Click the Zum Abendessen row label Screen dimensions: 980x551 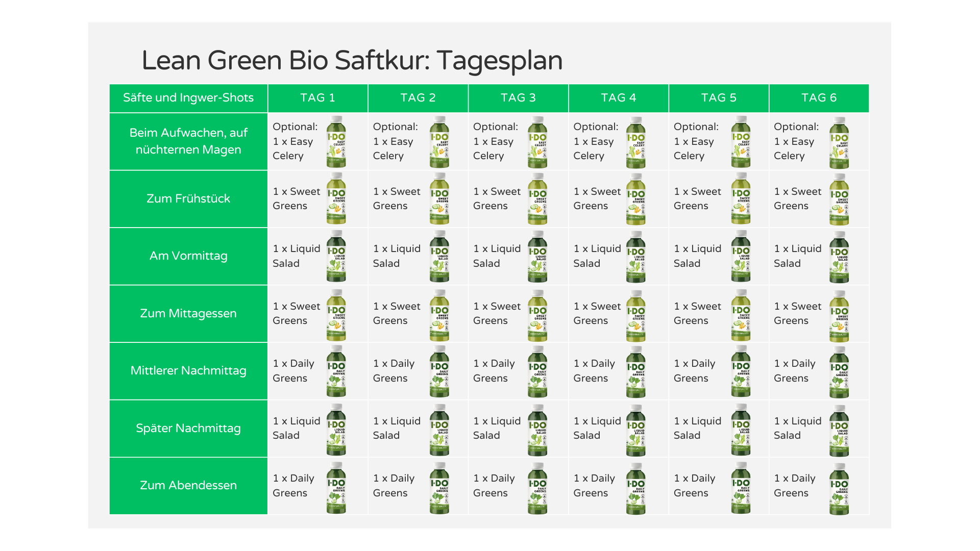pos(188,485)
